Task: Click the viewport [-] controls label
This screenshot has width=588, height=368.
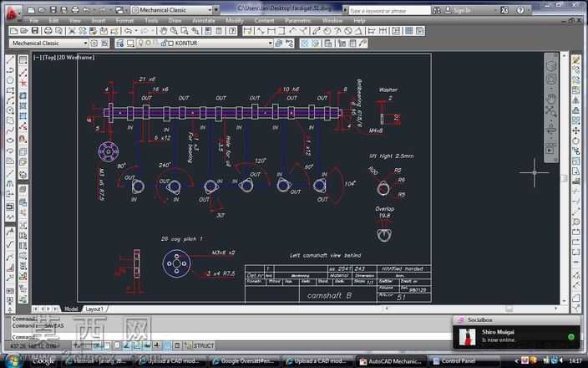Action: pos(37,58)
